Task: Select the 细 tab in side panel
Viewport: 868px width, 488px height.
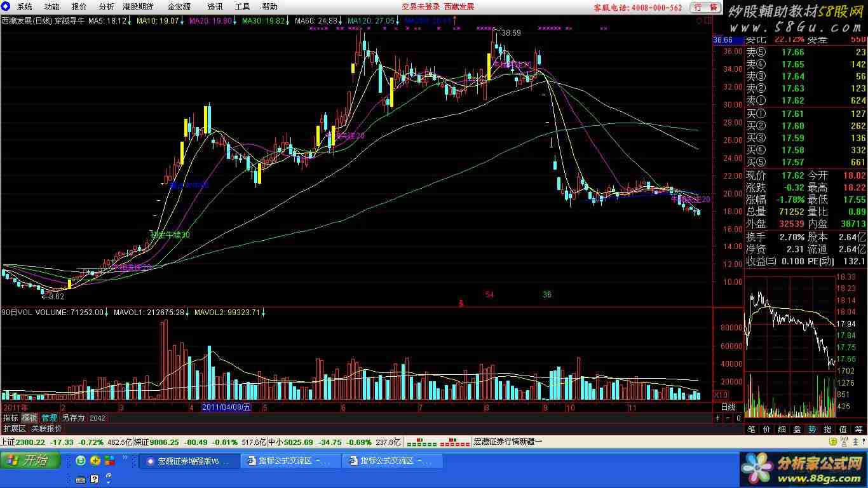Action: click(782, 430)
